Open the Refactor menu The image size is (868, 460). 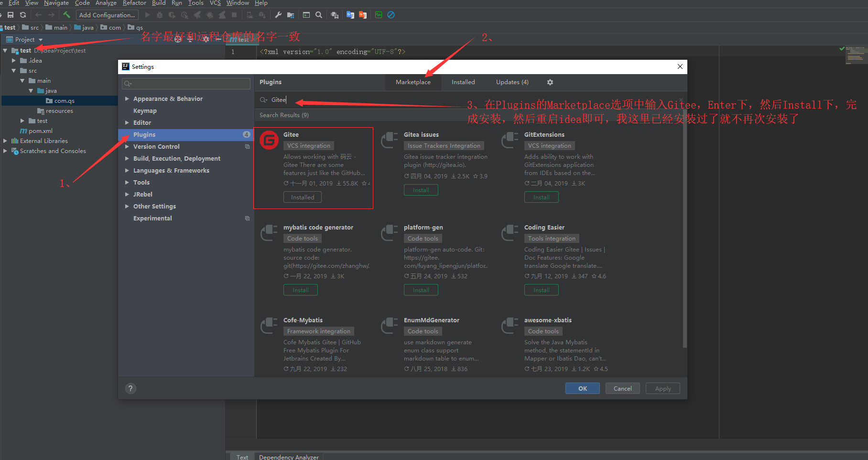pyautogui.click(x=134, y=3)
